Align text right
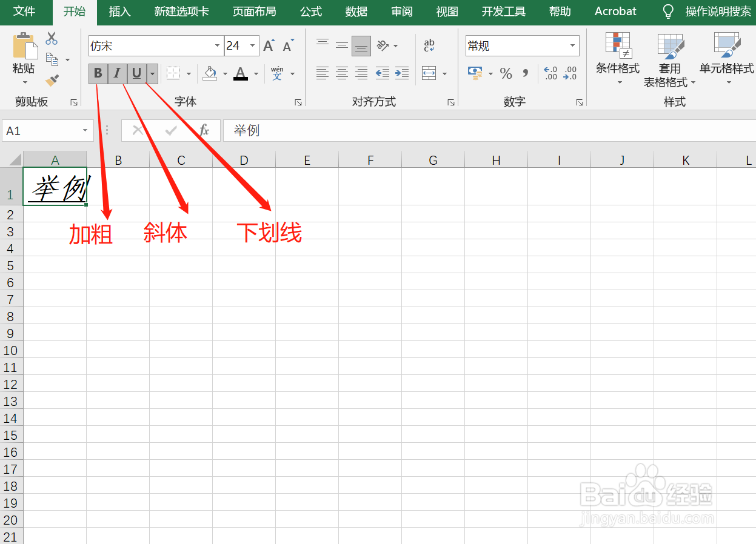The width and height of the screenshot is (756, 544). click(x=361, y=73)
